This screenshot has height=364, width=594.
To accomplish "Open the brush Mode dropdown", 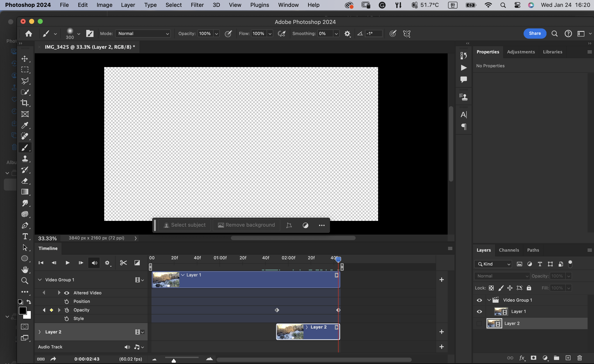I will pos(143,34).
